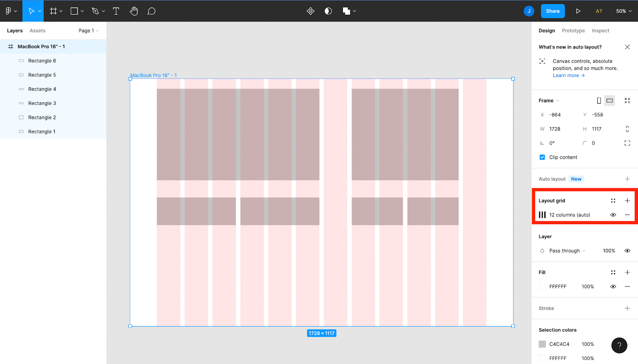
Task: Hide the 12 columns layout grid
Action: [x=613, y=214]
